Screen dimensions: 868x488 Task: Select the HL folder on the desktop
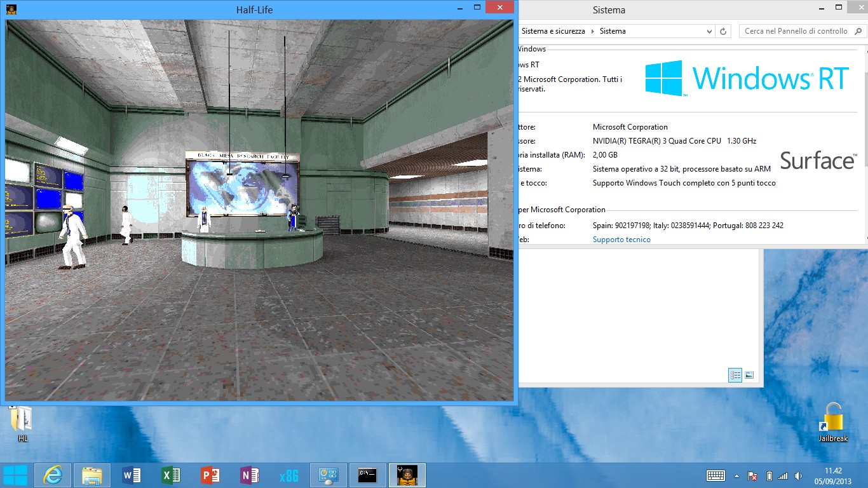click(x=23, y=424)
